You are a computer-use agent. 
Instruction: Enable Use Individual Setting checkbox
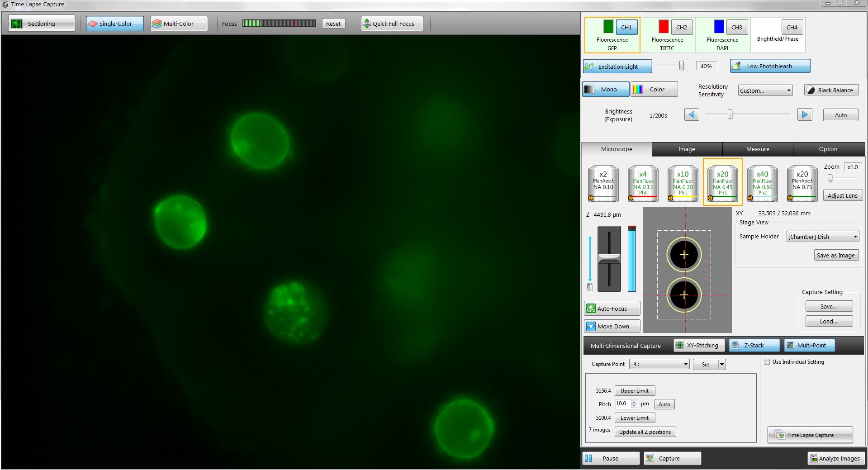pos(767,362)
